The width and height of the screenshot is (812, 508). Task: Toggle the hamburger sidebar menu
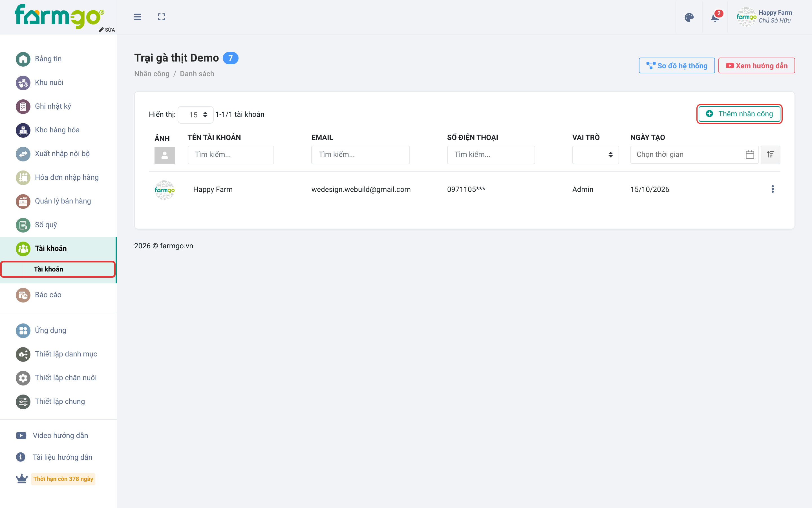138,17
